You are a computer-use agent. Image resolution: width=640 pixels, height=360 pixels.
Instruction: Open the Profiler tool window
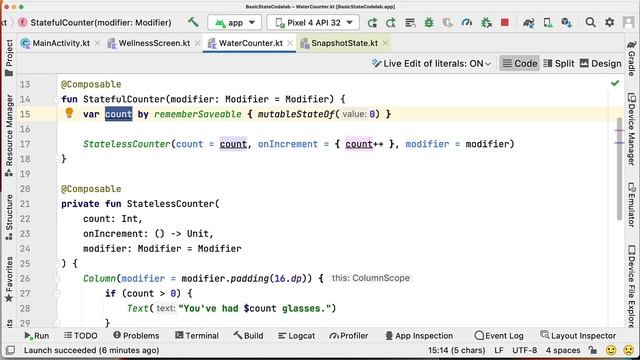click(x=349, y=336)
